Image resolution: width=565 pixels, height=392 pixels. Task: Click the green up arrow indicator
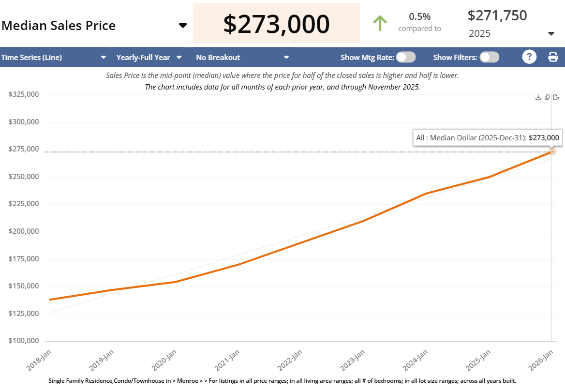pyautogui.click(x=380, y=23)
